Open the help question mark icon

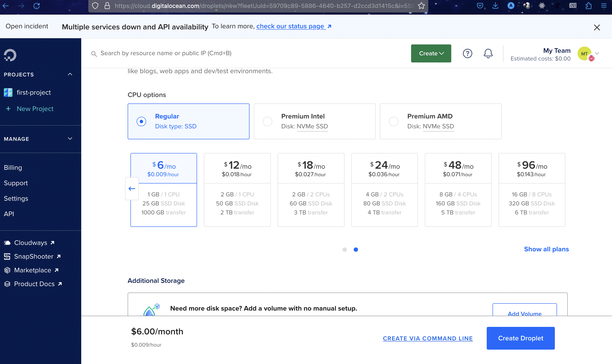tap(467, 53)
